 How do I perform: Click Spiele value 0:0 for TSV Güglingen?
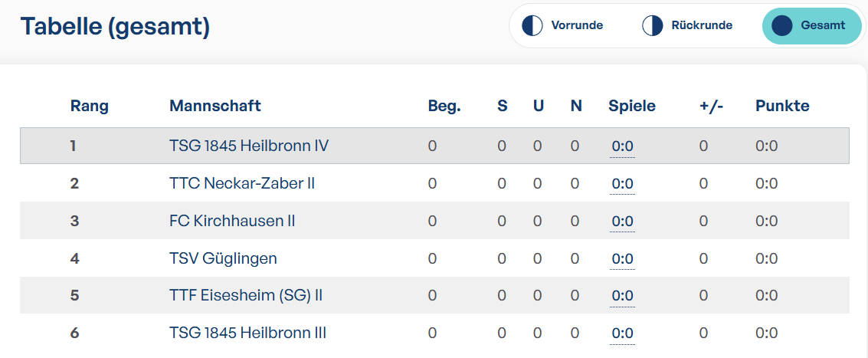pyautogui.click(x=622, y=259)
